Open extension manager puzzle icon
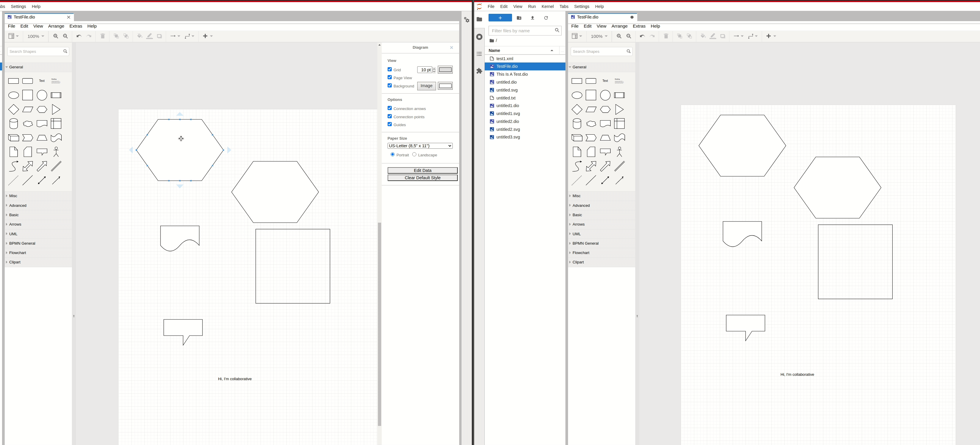This screenshot has height=445, width=980. pos(479,71)
